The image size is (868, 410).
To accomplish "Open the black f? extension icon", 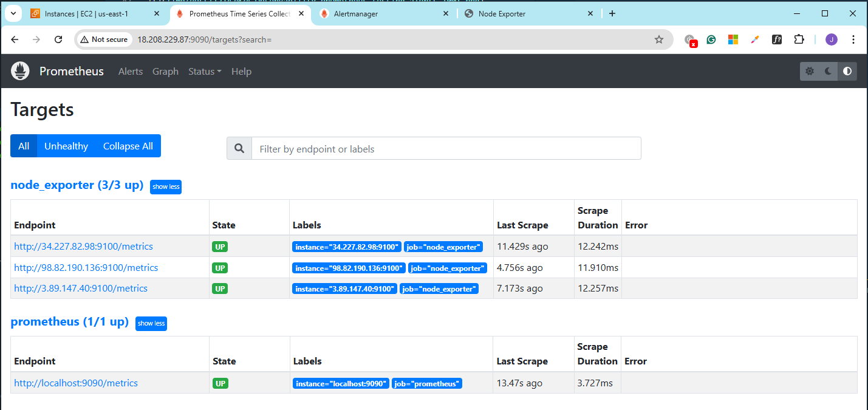I will 777,39.
